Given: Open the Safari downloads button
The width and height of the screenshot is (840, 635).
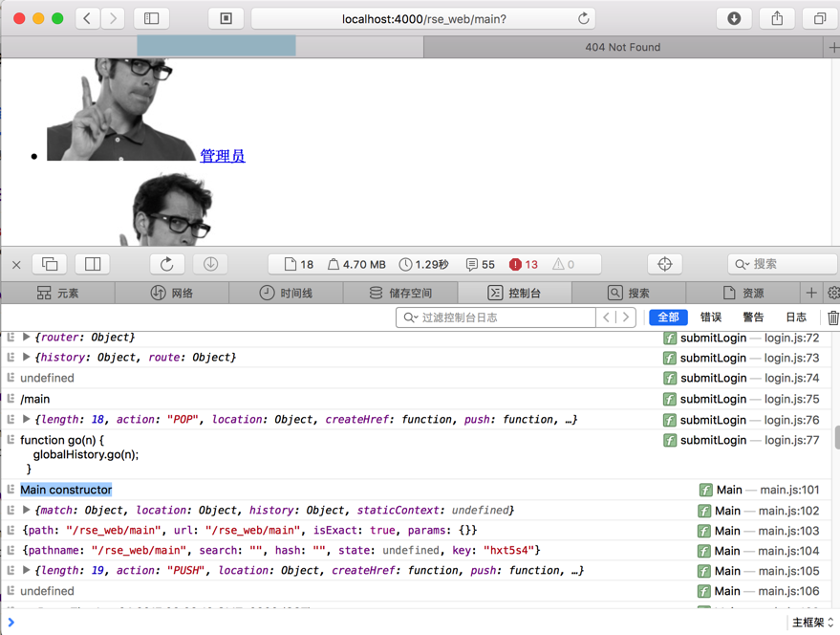Looking at the screenshot, I should pos(734,19).
